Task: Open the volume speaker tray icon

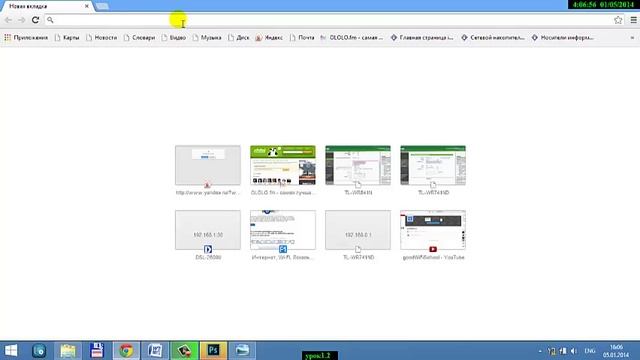Action: click(x=574, y=351)
